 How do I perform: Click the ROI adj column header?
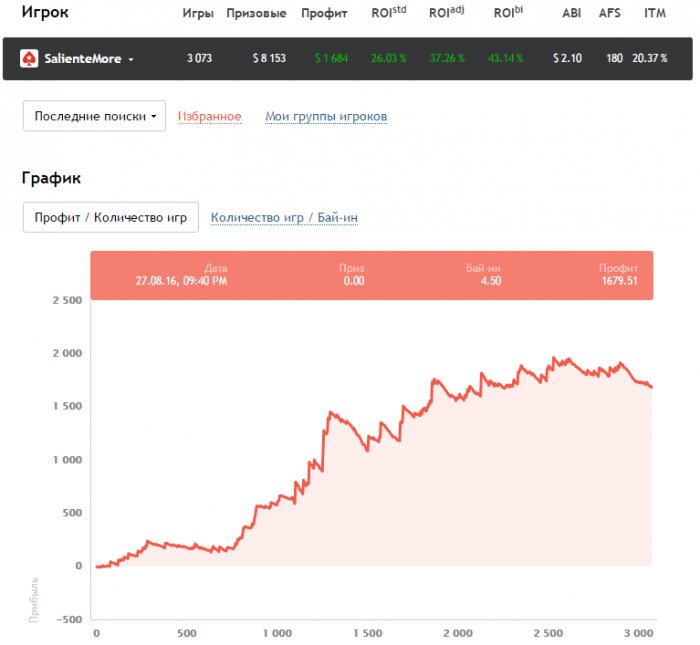(x=446, y=14)
